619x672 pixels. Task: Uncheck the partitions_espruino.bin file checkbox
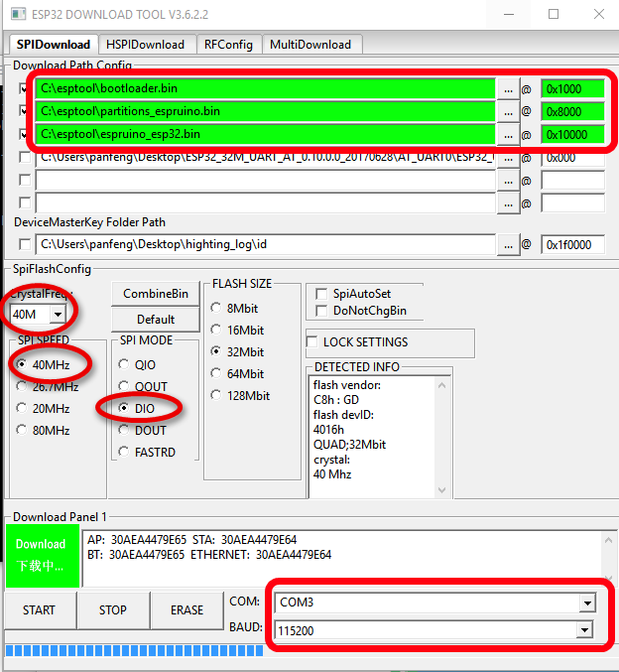point(24,112)
